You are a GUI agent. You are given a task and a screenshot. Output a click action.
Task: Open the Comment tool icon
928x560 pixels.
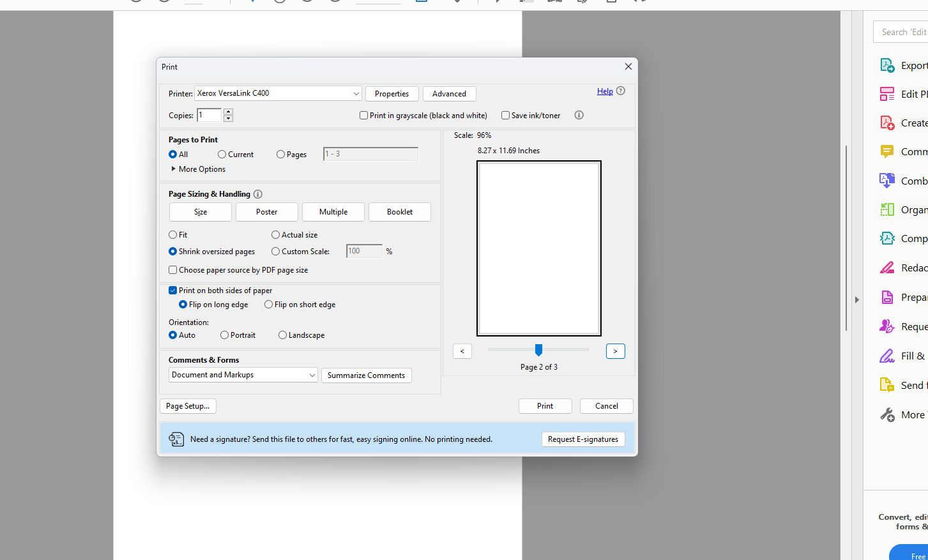coord(887,151)
